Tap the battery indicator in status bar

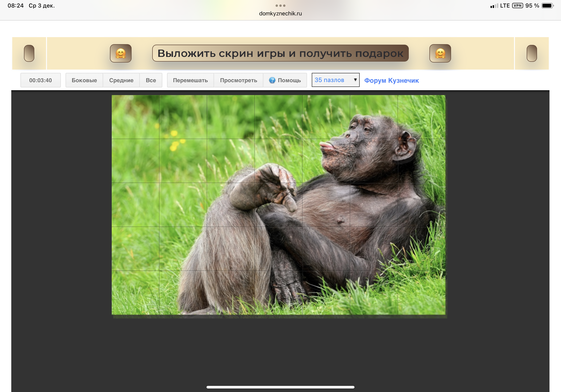point(547,6)
